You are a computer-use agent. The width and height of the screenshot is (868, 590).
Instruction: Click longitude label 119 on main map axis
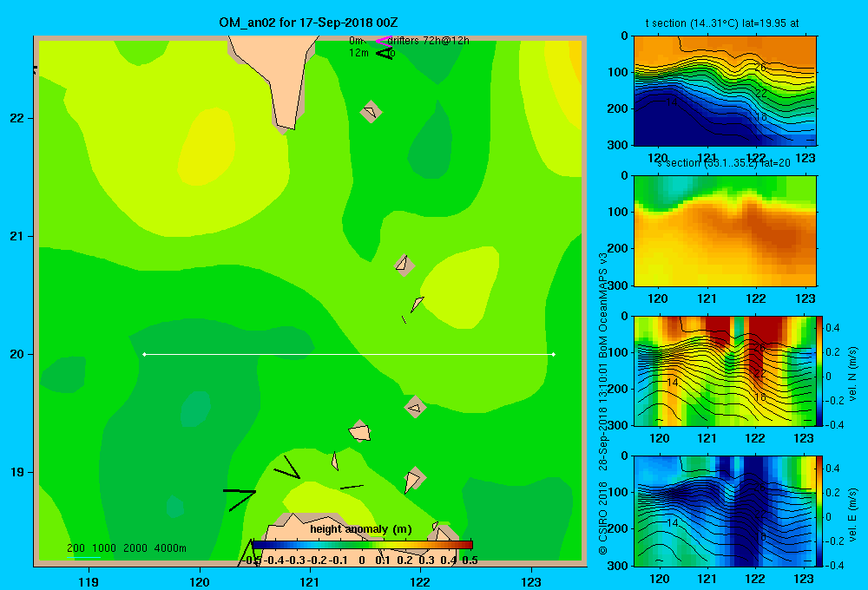point(89,581)
